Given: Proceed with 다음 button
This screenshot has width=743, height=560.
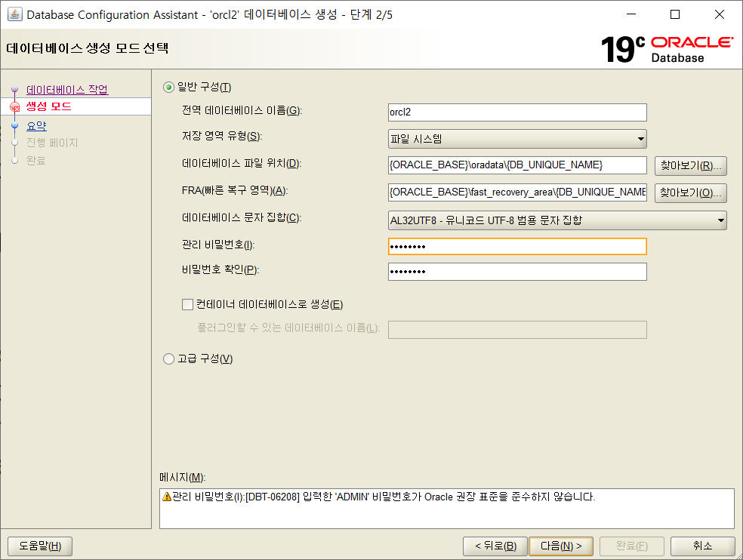Looking at the screenshot, I should [x=561, y=546].
